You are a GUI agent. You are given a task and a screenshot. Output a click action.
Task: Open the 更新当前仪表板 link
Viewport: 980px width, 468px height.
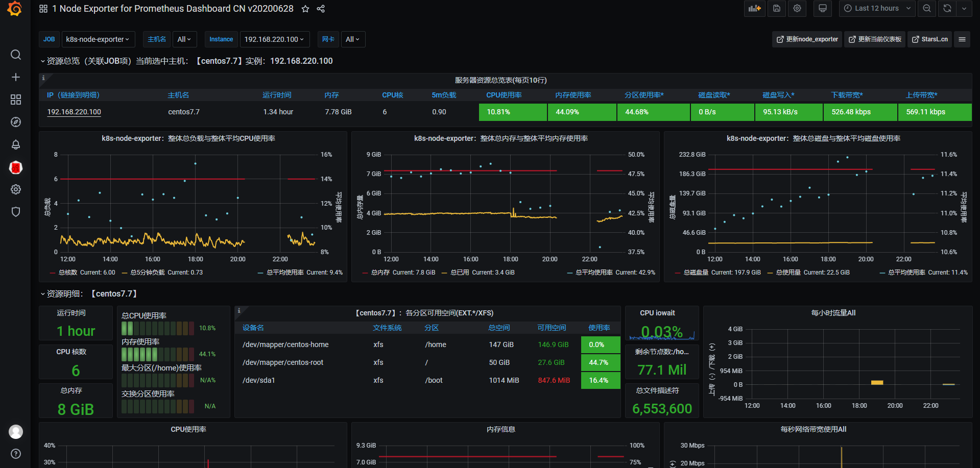click(x=875, y=39)
